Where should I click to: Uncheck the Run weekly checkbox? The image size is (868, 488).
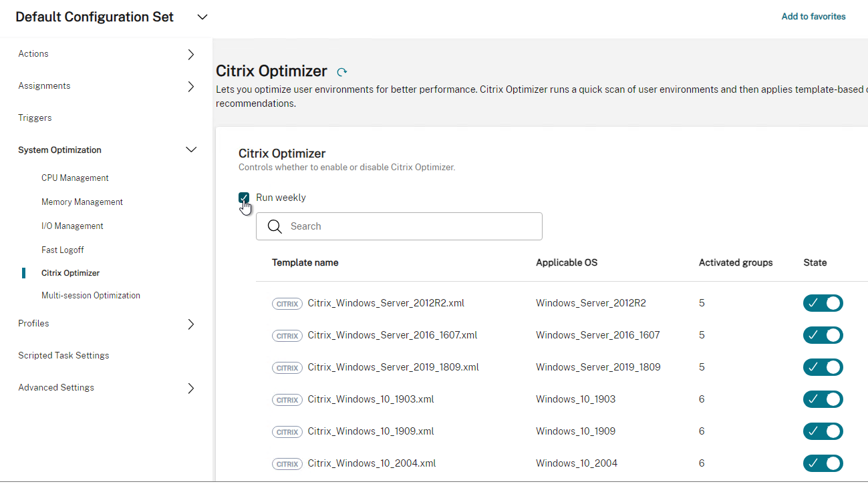point(244,198)
